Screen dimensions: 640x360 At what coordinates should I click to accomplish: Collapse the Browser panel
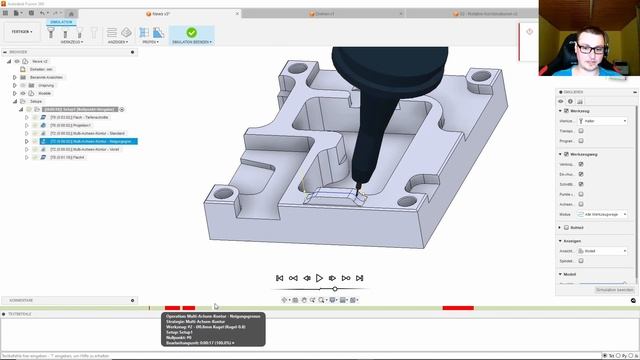[5, 52]
